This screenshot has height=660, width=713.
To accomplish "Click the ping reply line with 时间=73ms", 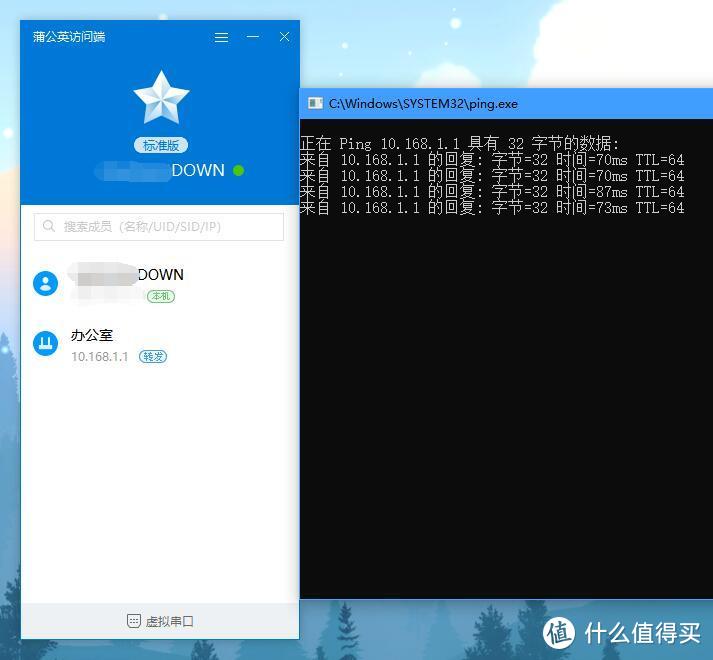I will [x=492, y=208].
